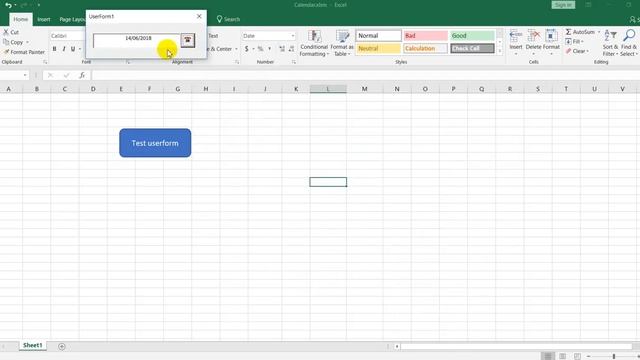Open the Copy button dropdown arrow

coord(27,42)
